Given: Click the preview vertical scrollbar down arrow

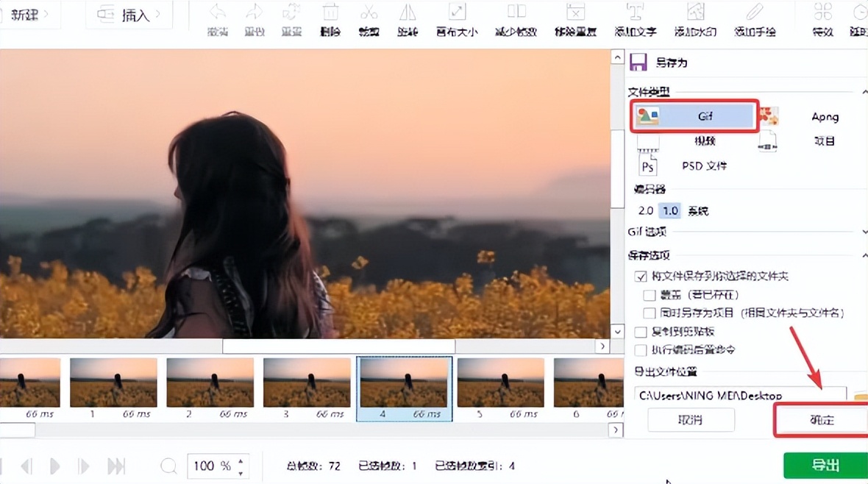Looking at the screenshot, I should pyautogui.click(x=617, y=332).
